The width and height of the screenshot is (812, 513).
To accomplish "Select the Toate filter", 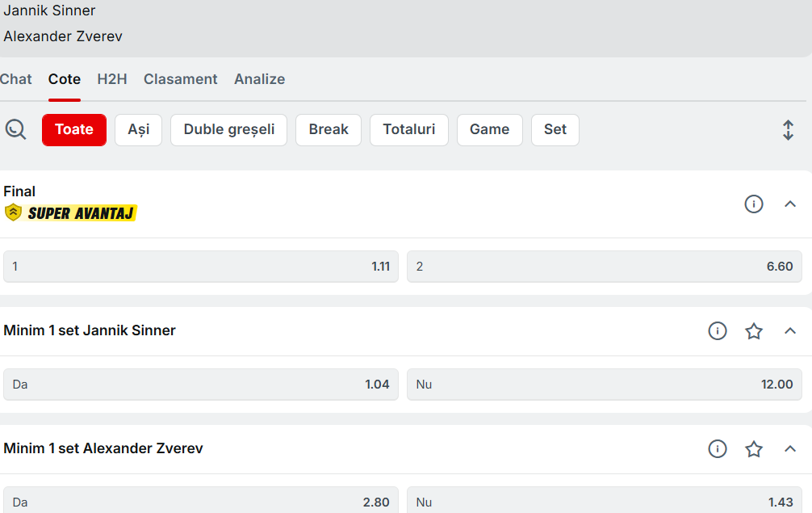I will click(74, 129).
